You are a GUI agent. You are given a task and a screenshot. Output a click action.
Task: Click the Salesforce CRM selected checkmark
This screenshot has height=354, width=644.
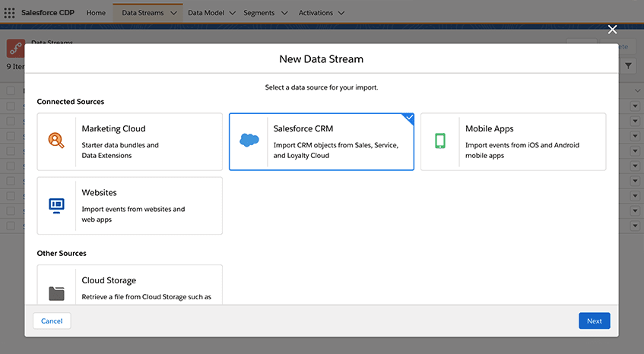point(409,119)
